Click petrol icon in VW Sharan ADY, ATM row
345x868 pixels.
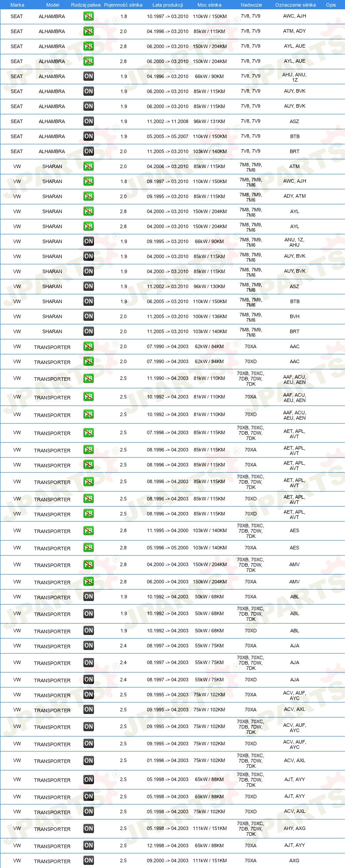point(89,196)
